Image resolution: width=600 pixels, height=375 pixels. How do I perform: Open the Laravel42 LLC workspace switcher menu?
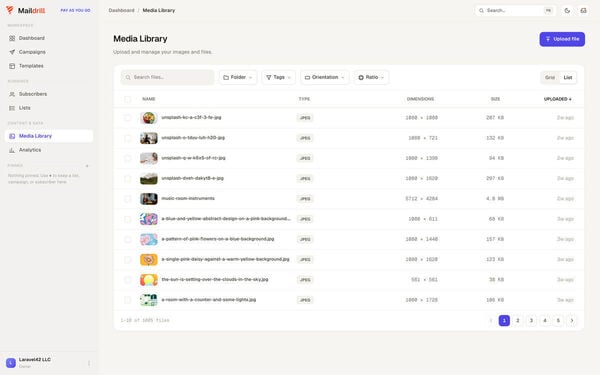49,363
